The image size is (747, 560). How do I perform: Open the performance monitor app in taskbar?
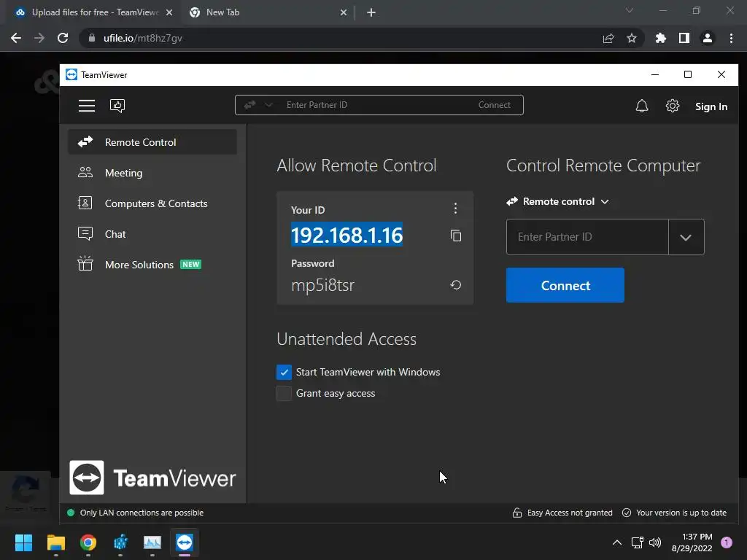(152, 542)
